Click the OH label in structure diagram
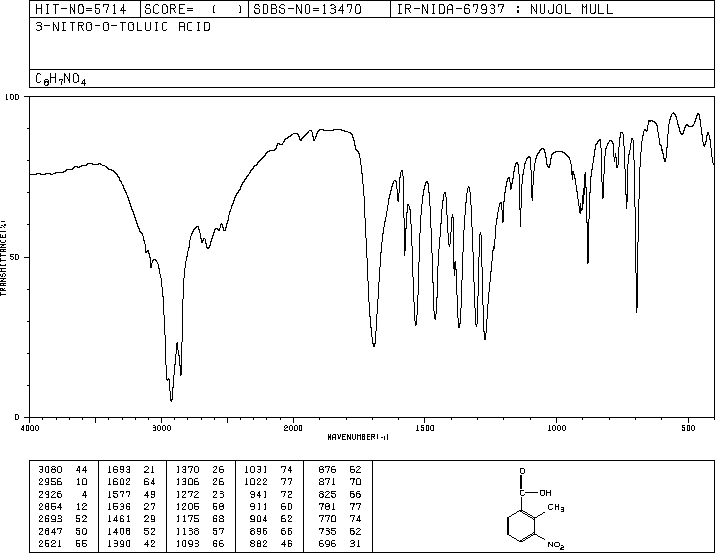 pos(545,493)
